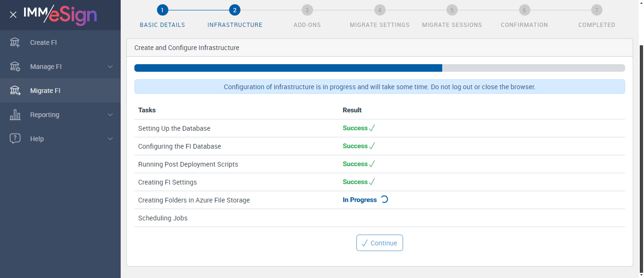Select step 3 Add-Ons in wizard
Screen dimensions: 644x278
coord(307,10)
